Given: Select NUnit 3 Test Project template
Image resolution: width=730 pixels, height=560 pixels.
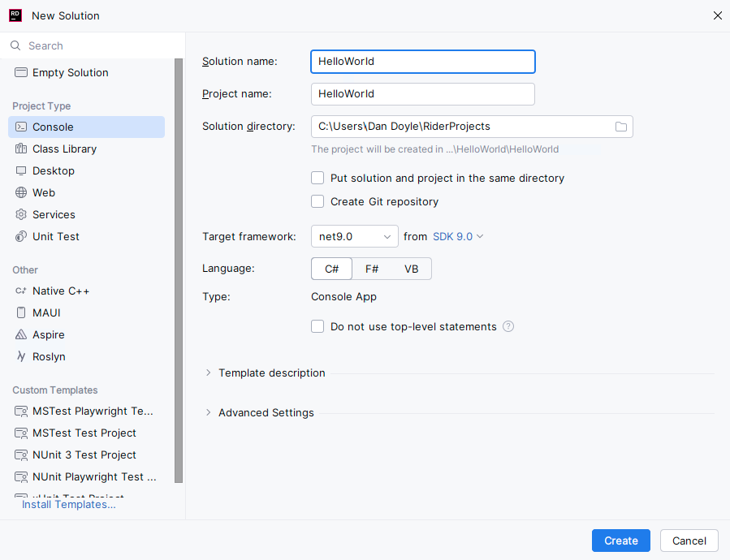Looking at the screenshot, I should (x=86, y=455).
